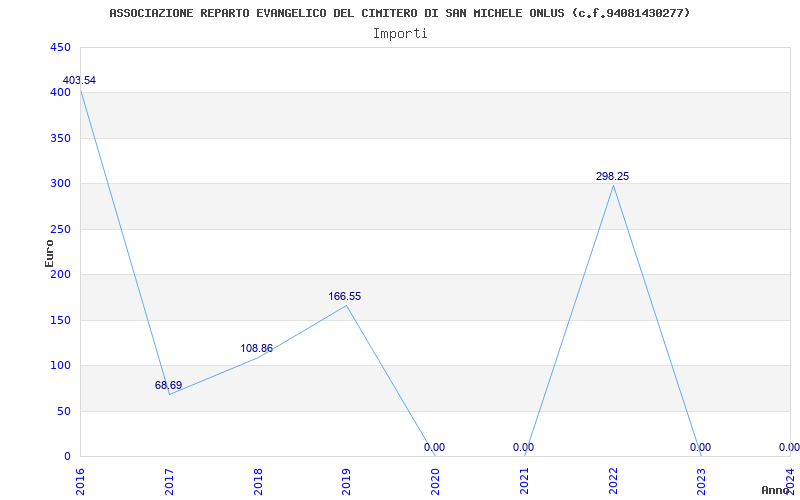The width and height of the screenshot is (800, 500).
Task: Click the 0.00 label above 2021
Action: tap(523, 447)
